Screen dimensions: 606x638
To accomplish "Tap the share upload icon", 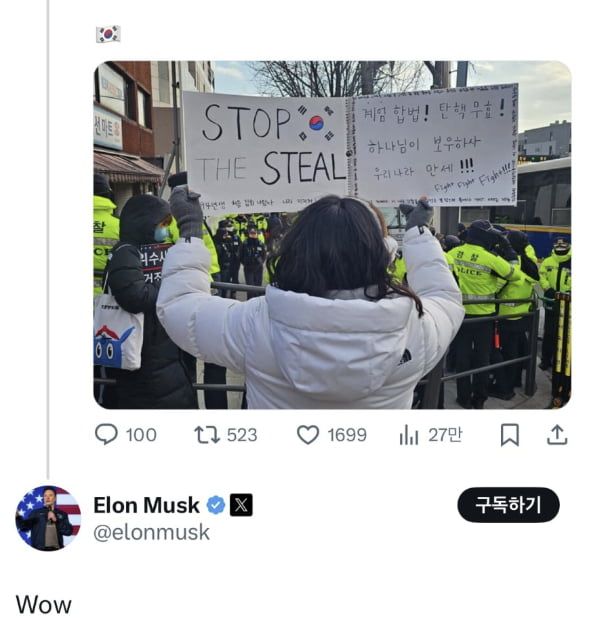I will click(x=557, y=435).
